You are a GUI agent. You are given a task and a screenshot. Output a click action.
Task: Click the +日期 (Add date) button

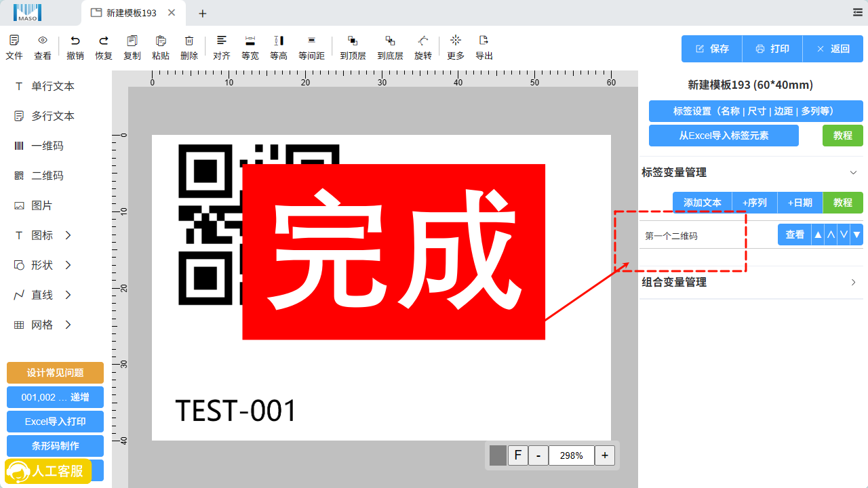[800, 203]
